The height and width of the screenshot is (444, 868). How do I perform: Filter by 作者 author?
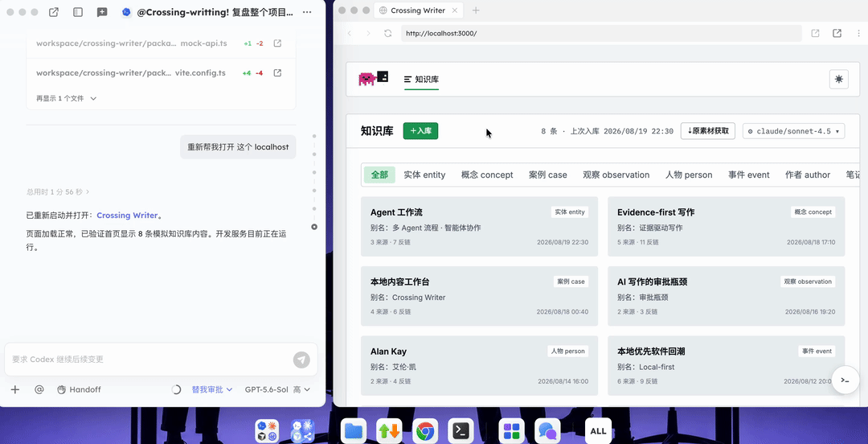(x=808, y=175)
